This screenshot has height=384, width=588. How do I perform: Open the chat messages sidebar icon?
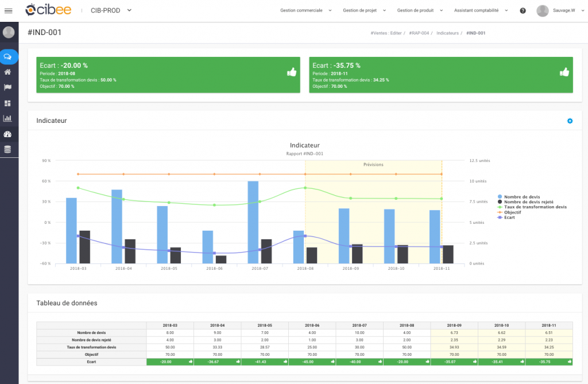7,57
